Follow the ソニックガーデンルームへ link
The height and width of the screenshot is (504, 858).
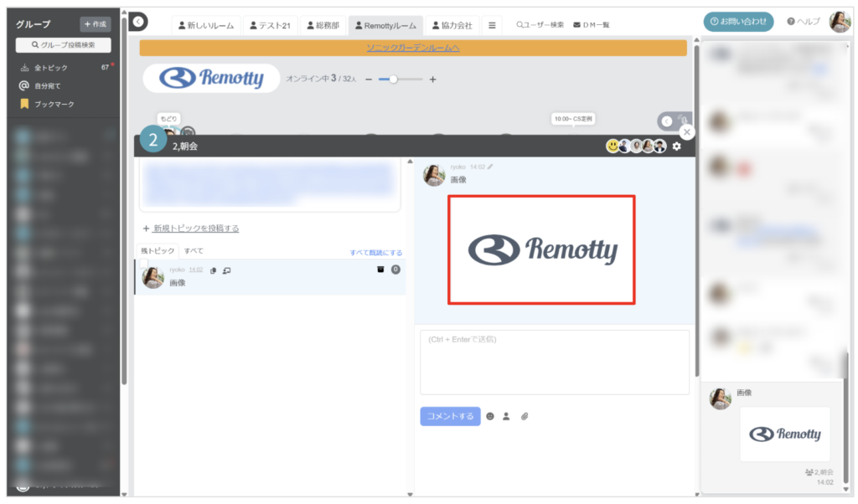413,48
